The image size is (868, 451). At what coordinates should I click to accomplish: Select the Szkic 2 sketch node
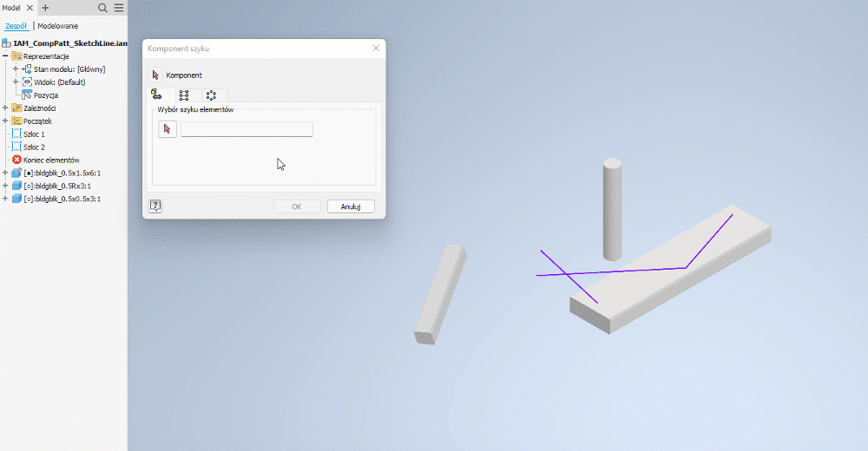pyautogui.click(x=34, y=147)
